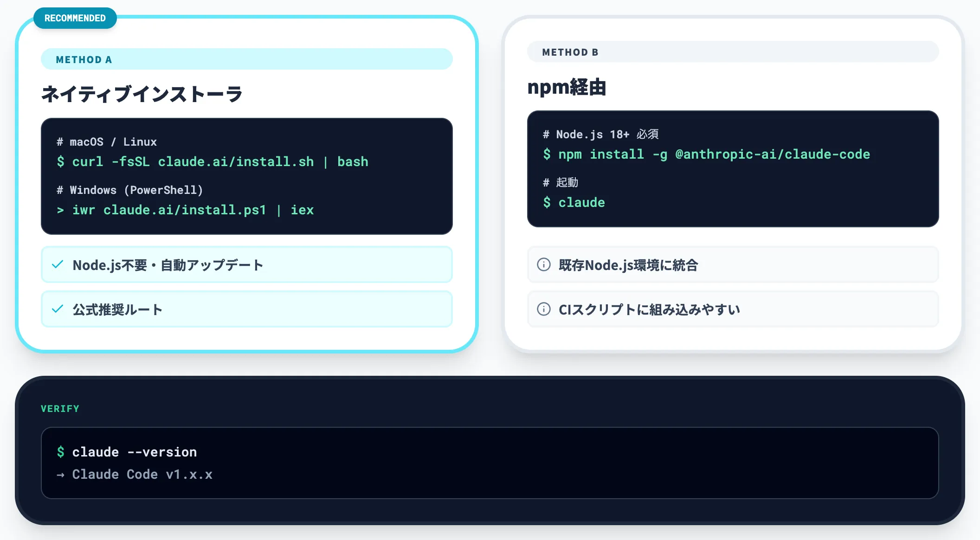The width and height of the screenshot is (980, 540).
Task: Click info icon beside 既存Node.js環境に統合
Action: [x=544, y=265]
